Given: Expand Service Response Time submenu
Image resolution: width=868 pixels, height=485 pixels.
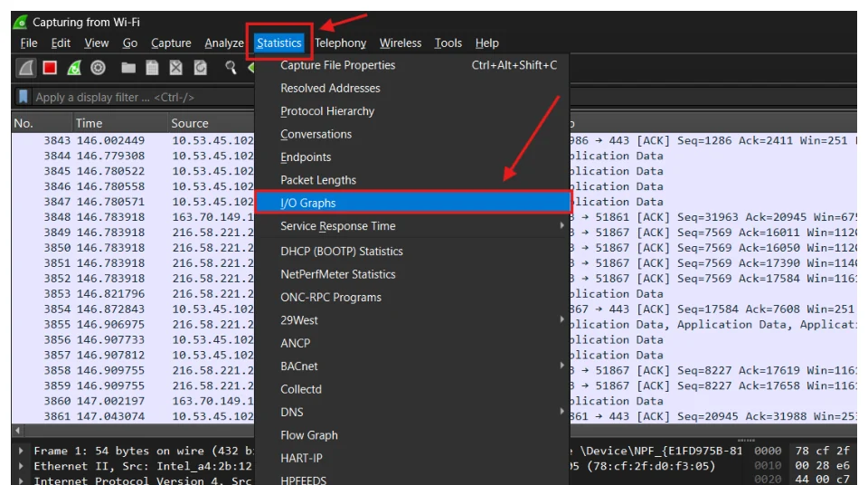Looking at the screenshot, I should 412,226.
